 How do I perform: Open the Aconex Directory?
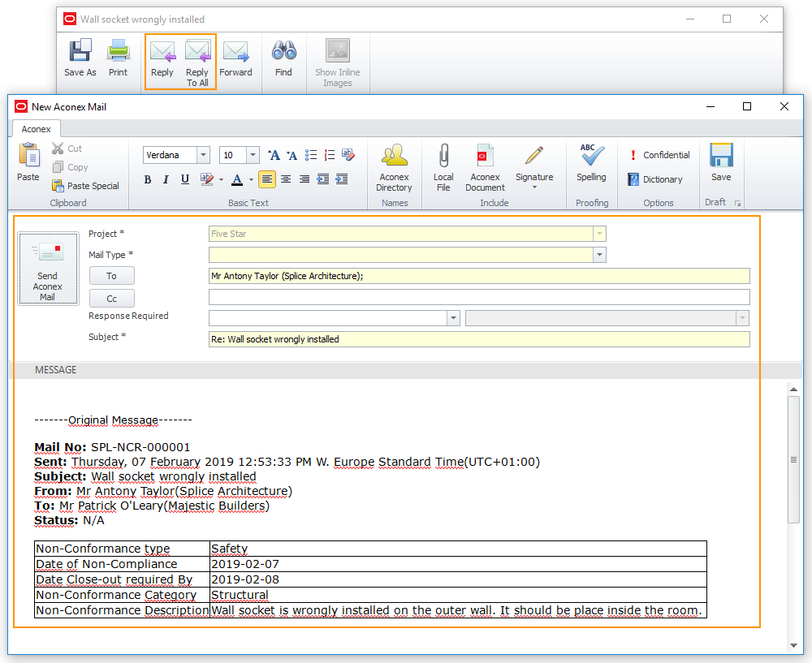coord(394,168)
